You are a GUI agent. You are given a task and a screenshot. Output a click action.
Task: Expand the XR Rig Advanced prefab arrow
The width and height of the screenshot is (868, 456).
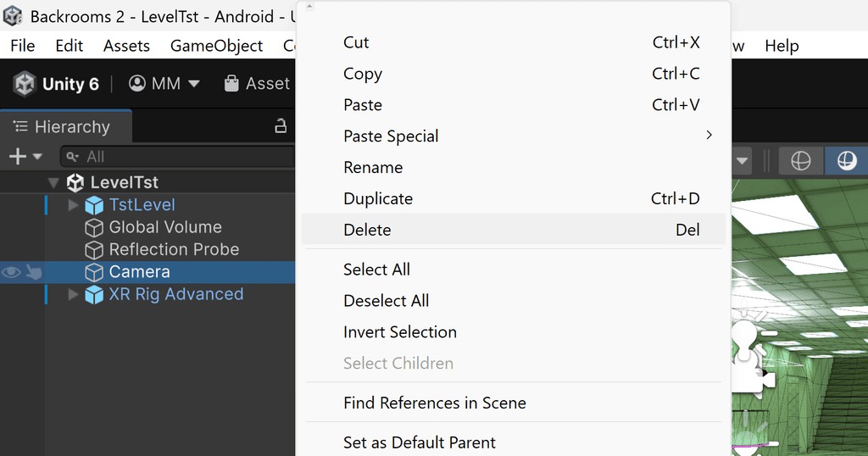coord(73,294)
